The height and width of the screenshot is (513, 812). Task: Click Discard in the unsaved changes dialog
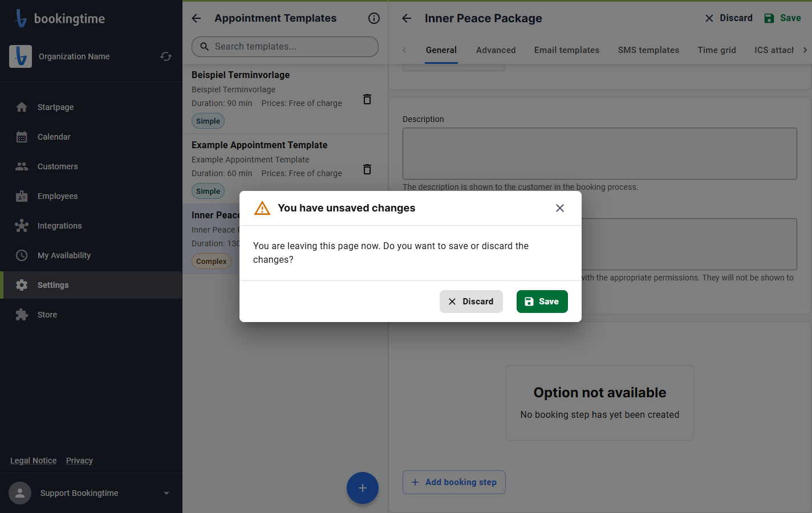(x=471, y=302)
